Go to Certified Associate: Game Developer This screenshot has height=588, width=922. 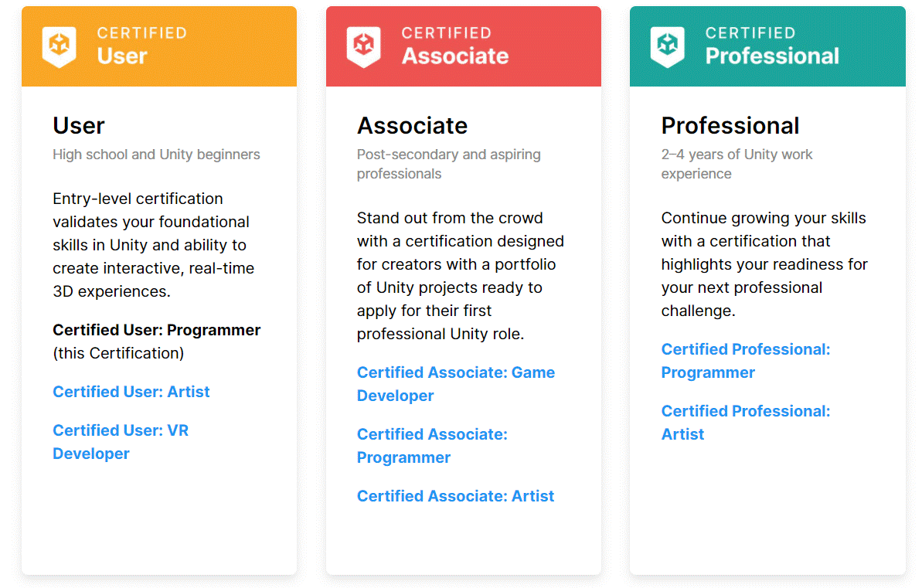[x=455, y=384]
